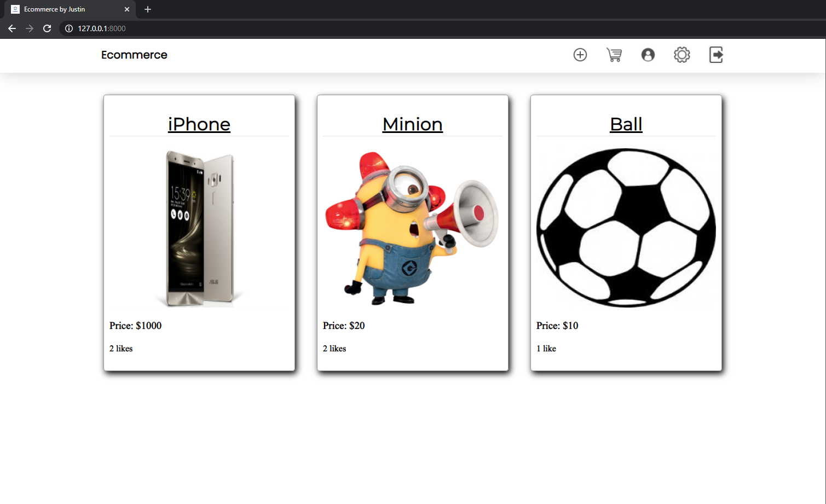This screenshot has height=504, width=826.
Task: Click the "Price: $10" text
Action: pyautogui.click(x=557, y=326)
